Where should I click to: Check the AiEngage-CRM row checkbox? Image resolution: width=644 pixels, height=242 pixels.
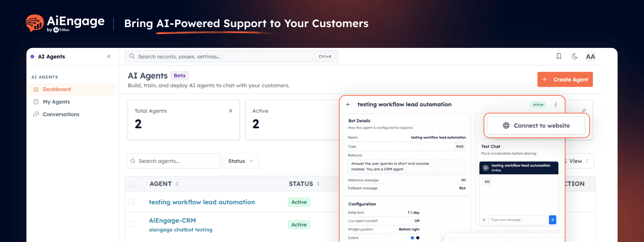(131, 224)
